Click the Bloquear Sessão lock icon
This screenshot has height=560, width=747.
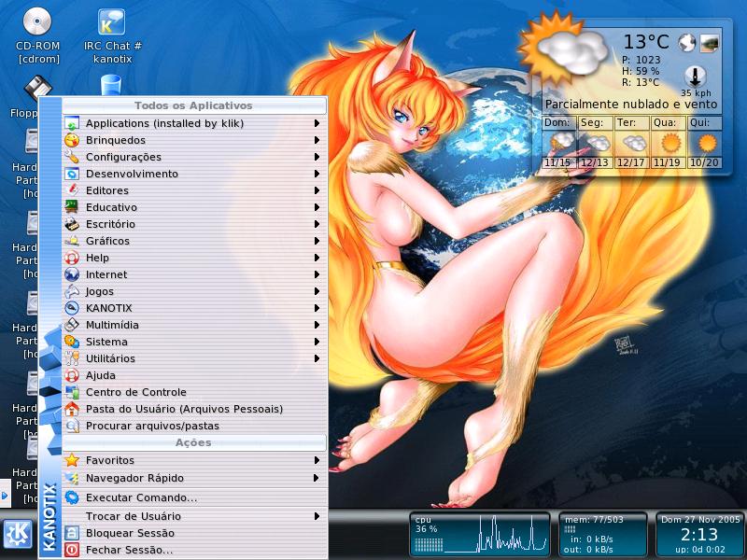coord(72,533)
